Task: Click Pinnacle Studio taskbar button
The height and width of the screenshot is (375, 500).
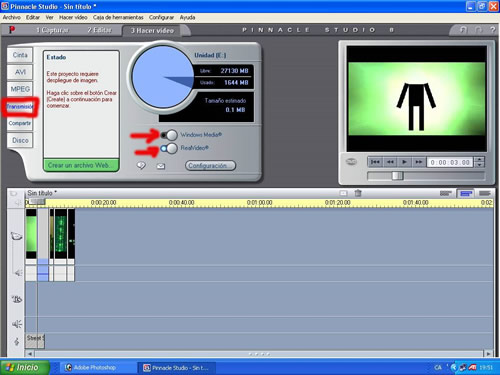Action: tap(176, 368)
